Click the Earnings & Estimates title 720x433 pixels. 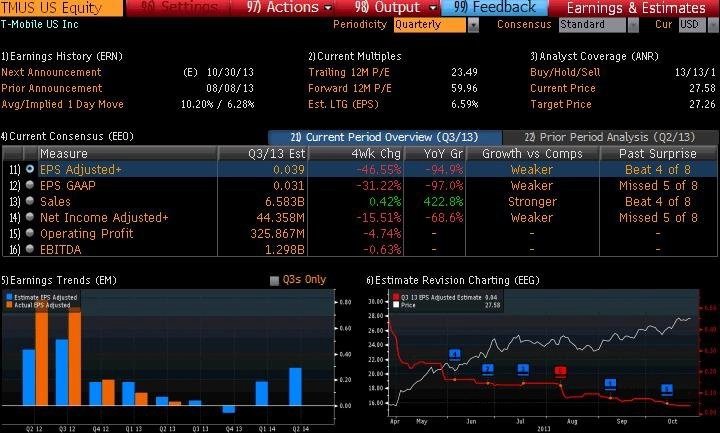[636, 8]
